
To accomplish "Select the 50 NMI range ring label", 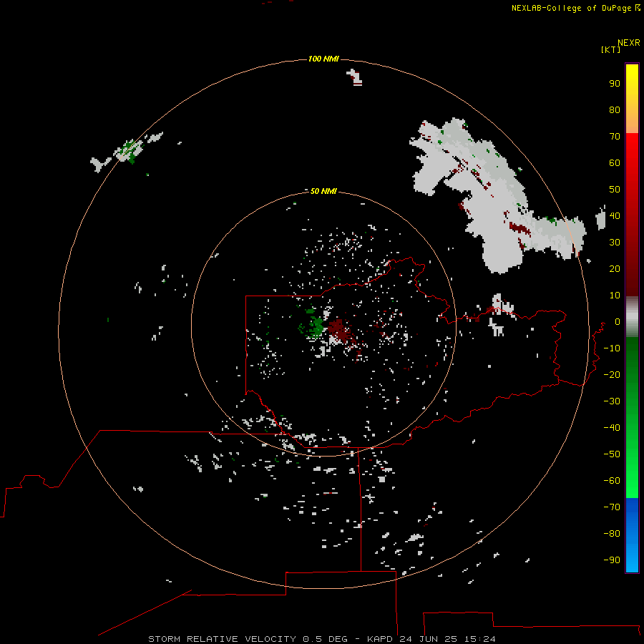I will 323,191.
